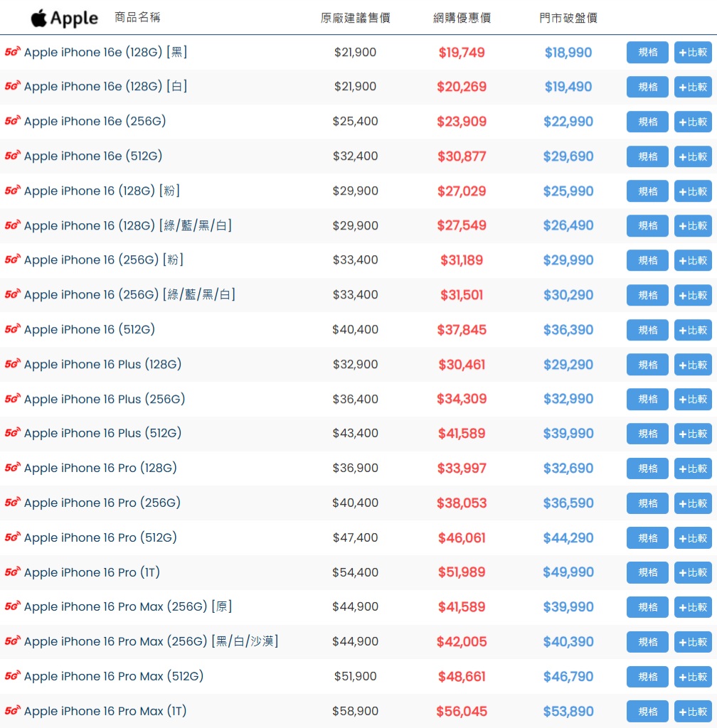Add iPhone 16 Pro Max (1T) to 比較

pos(693,711)
